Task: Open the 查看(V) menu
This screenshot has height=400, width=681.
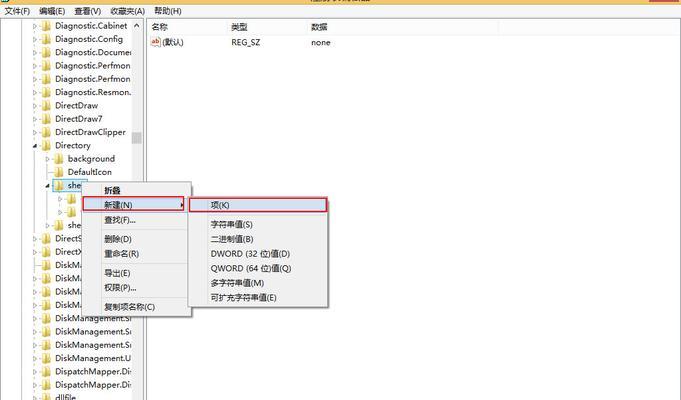Action: (87, 11)
